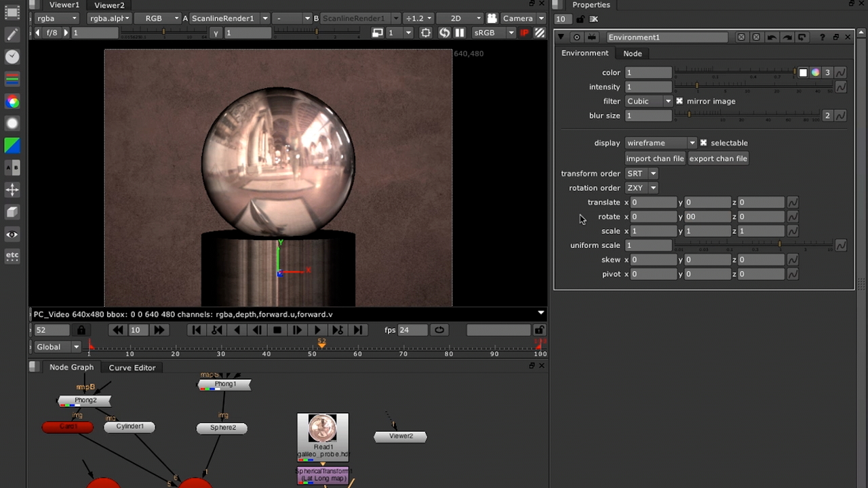Toggle the clipping warning stripes icon
This screenshot has height=488, width=868.
pos(540,33)
